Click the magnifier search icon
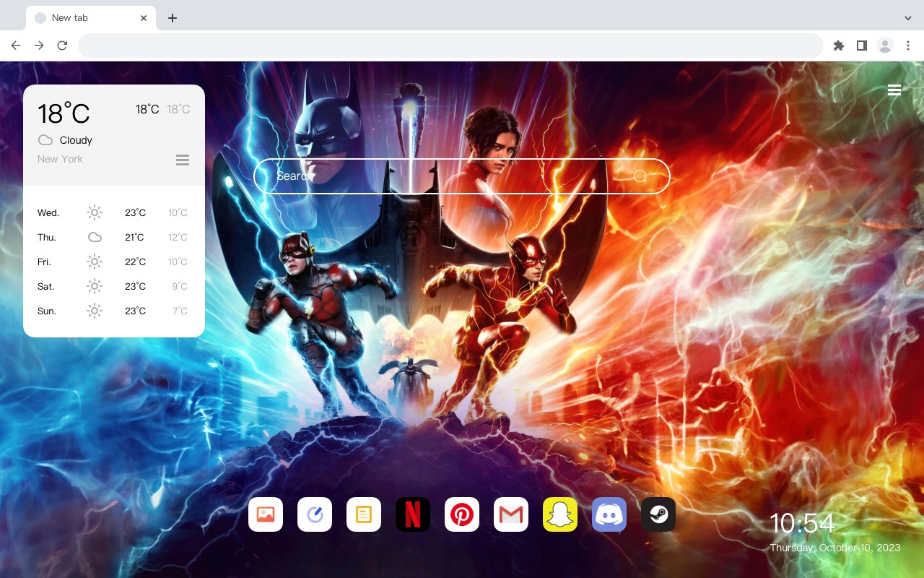 click(640, 176)
